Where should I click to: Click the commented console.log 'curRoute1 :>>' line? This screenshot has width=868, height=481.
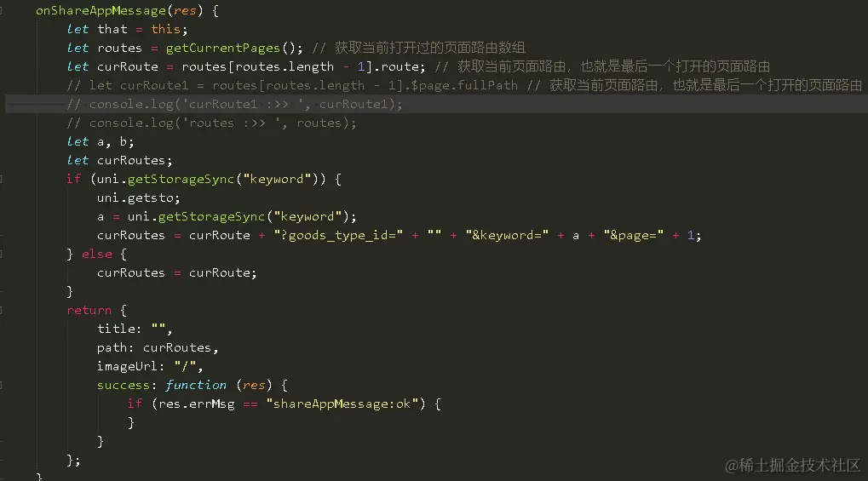pos(234,104)
